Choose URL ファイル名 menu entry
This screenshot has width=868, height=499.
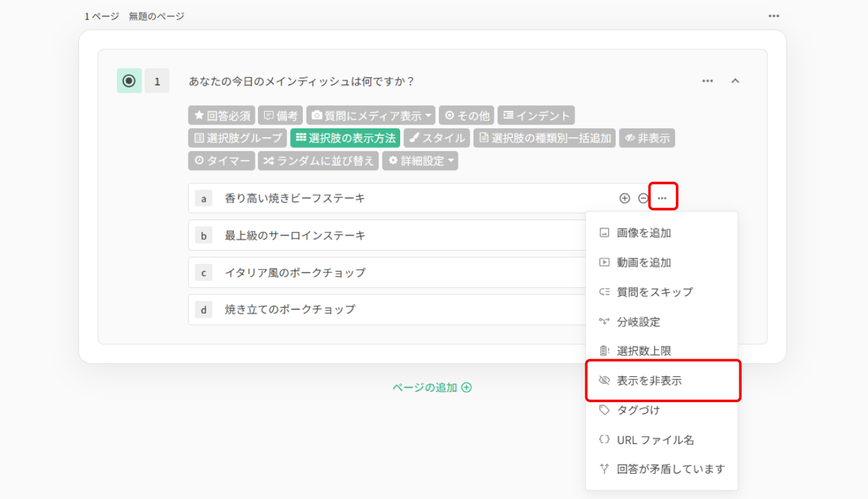point(662,440)
